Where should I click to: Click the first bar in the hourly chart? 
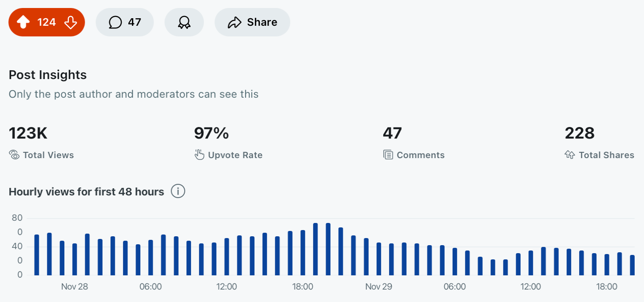37,255
